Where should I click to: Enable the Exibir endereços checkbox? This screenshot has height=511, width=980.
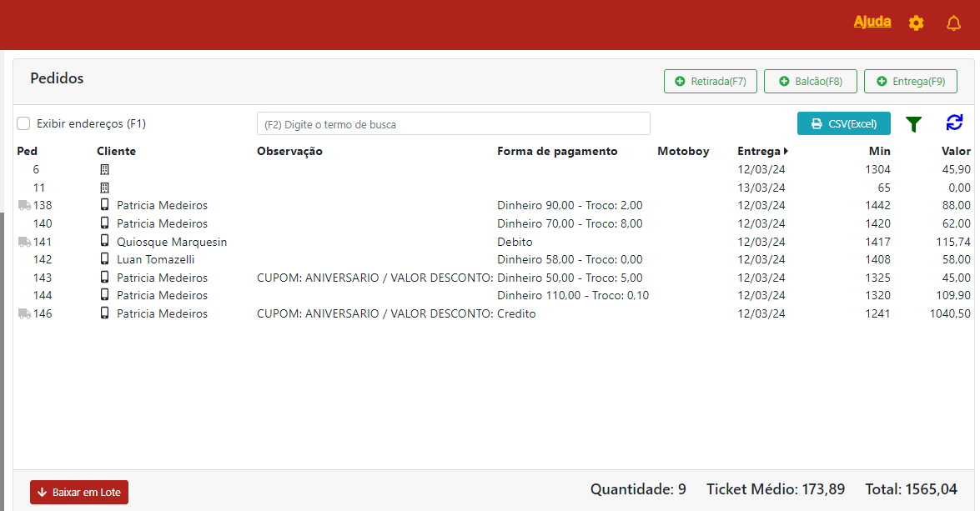click(x=24, y=123)
